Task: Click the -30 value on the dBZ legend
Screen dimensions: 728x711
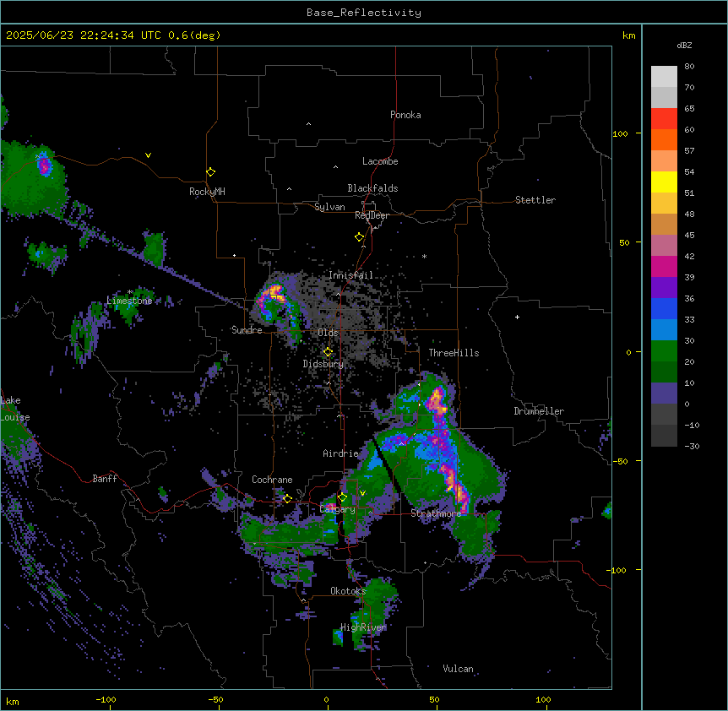Action: coord(692,447)
